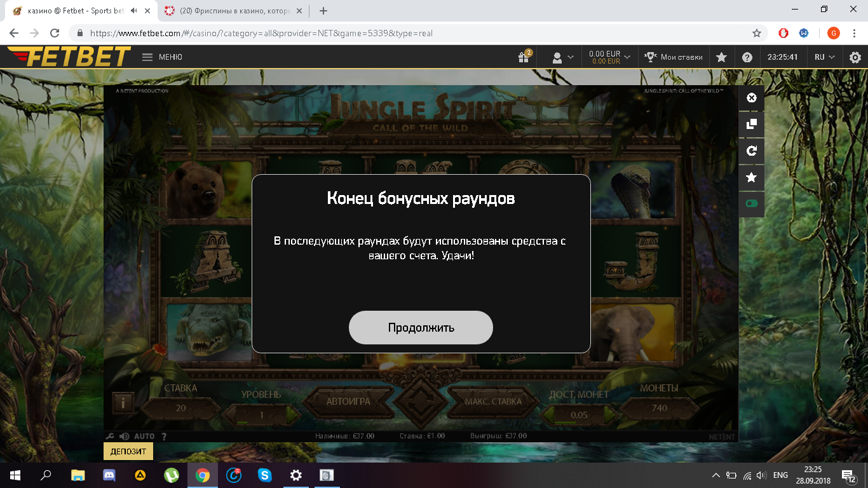The width and height of the screenshot is (868, 488).
Task: Switch to windowed mode using the sidebar icon
Action: (750, 125)
